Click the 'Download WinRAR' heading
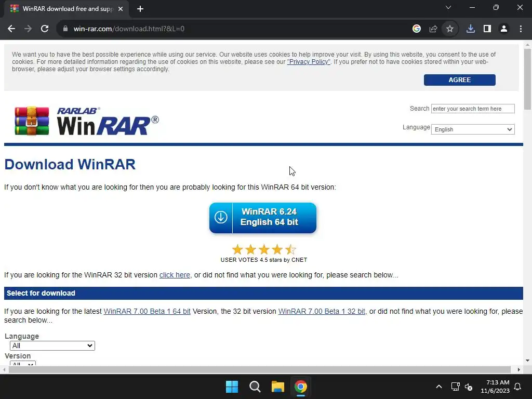Image resolution: width=532 pixels, height=399 pixels. pos(70,165)
